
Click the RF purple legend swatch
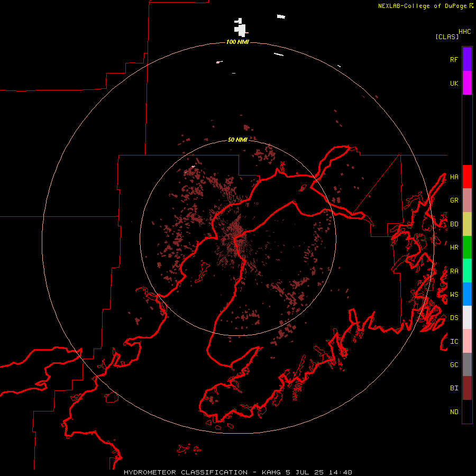point(467,59)
